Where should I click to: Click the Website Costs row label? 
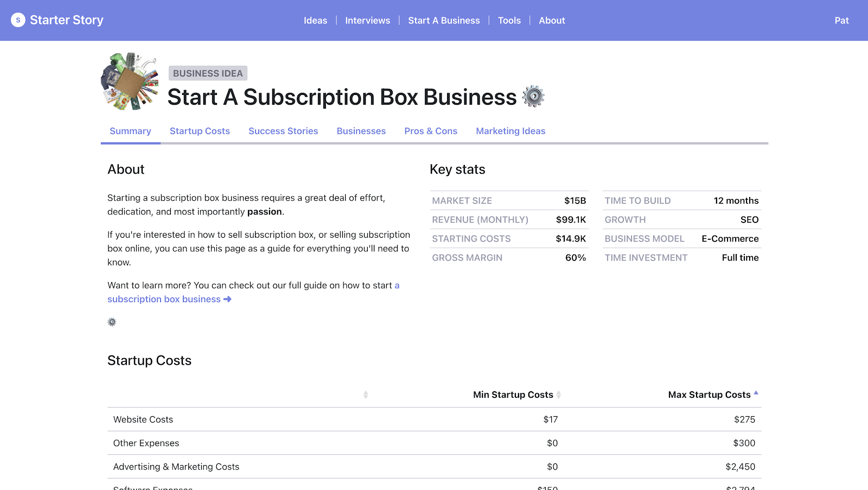click(143, 419)
